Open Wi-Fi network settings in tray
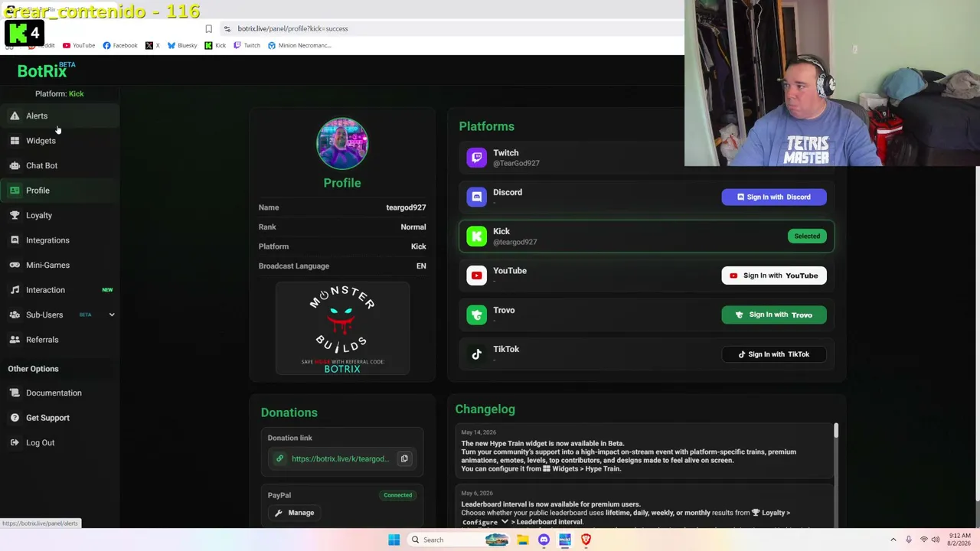Image resolution: width=980 pixels, height=551 pixels. (x=923, y=540)
